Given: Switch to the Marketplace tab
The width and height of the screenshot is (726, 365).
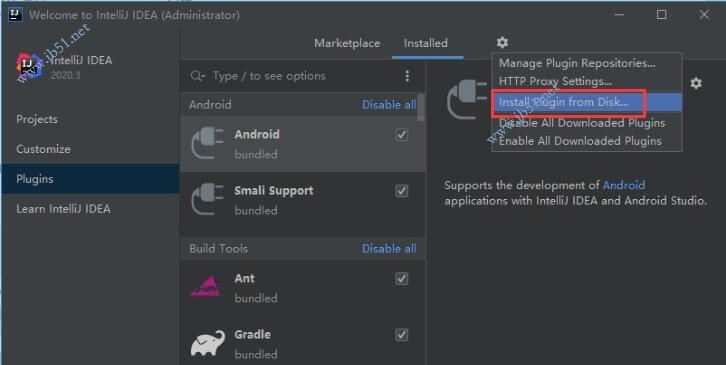Looking at the screenshot, I should [x=347, y=43].
